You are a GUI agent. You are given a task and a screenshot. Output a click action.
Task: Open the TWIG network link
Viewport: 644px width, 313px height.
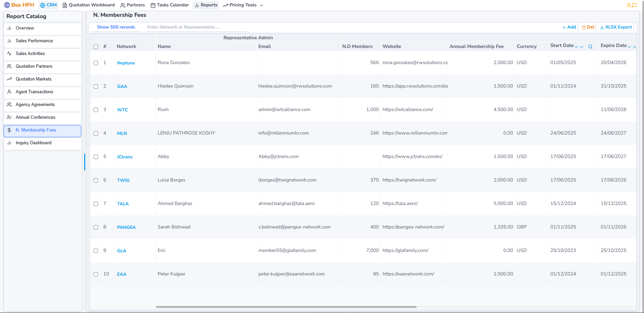pos(123,180)
